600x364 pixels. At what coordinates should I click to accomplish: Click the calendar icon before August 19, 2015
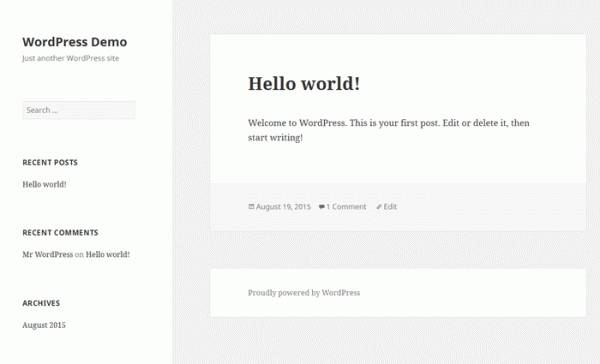pos(251,207)
